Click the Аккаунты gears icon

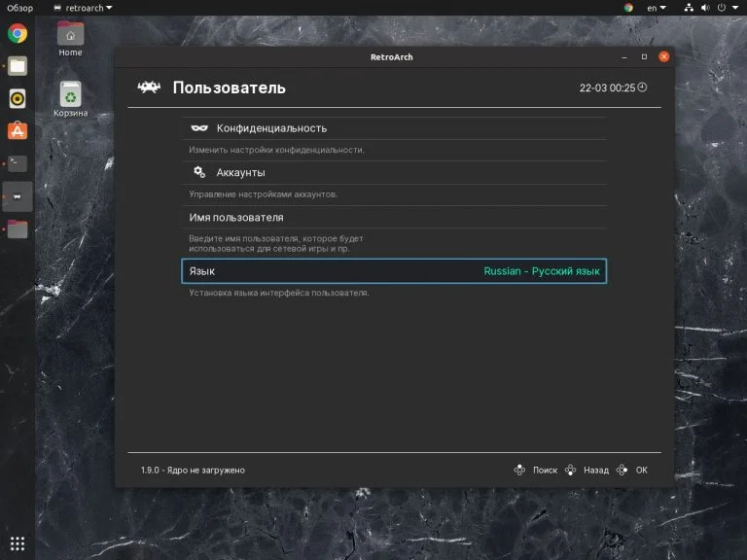(x=199, y=172)
